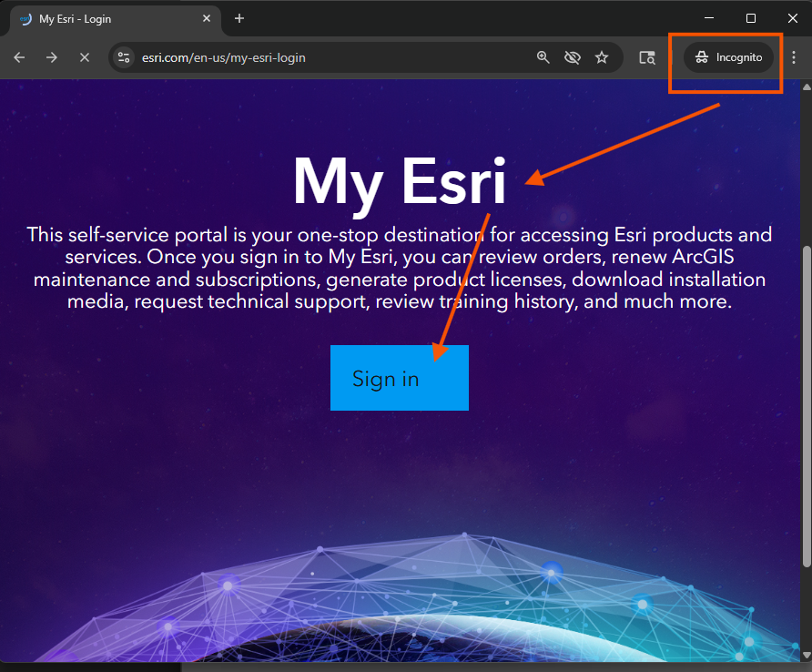Click the esri.com URL address field
Screen dimensions: 812x672
point(328,57)
